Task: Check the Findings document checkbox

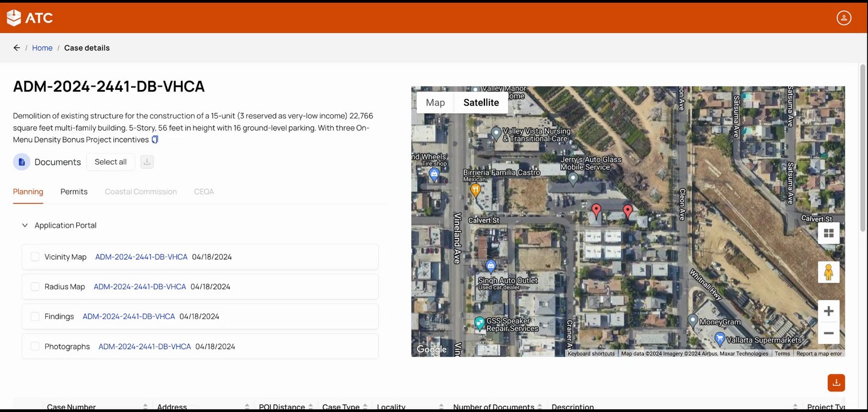Action: (x=35, y=316)
